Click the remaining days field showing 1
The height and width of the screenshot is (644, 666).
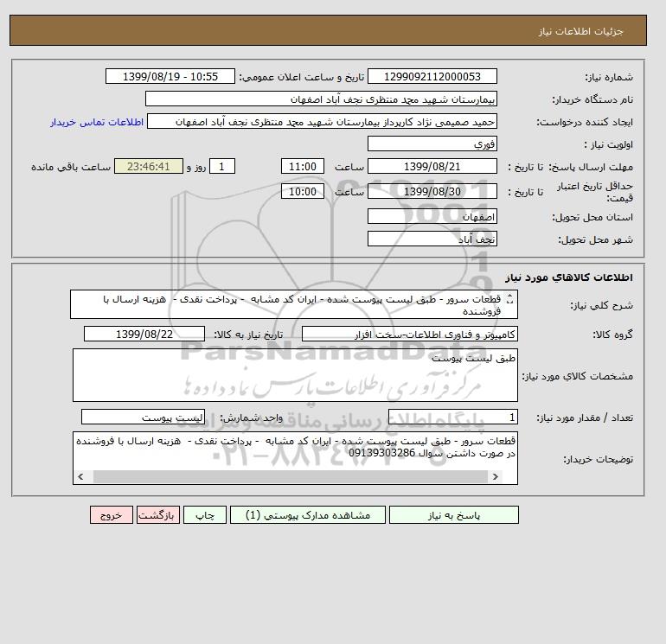click(221, 167)
